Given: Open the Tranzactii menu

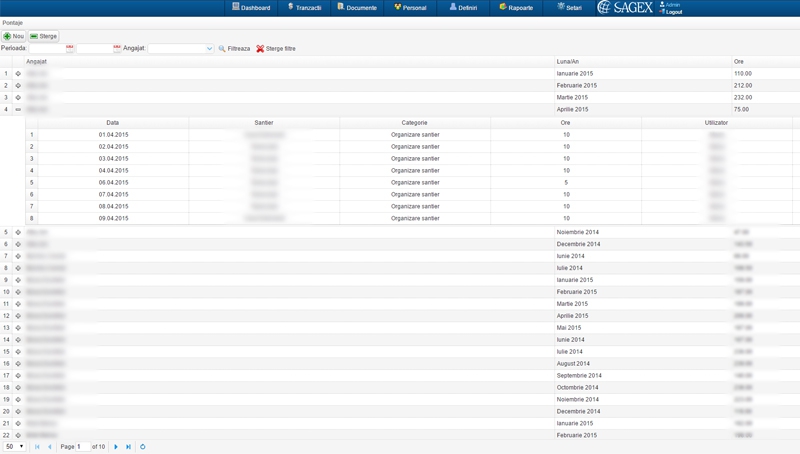Looking at the screenshot, I should pos(304,7).
